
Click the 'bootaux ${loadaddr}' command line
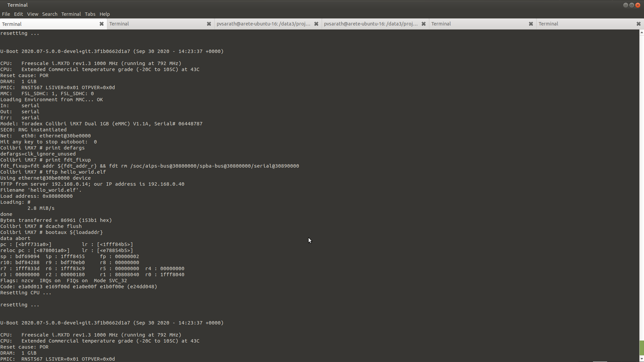click(x=52, y=232)
